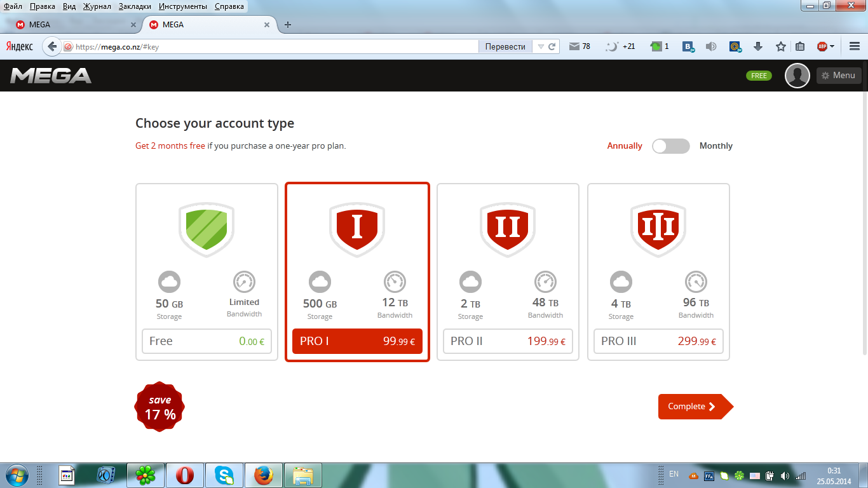Click the 50 GB storage cloud icon

(169, 281)
